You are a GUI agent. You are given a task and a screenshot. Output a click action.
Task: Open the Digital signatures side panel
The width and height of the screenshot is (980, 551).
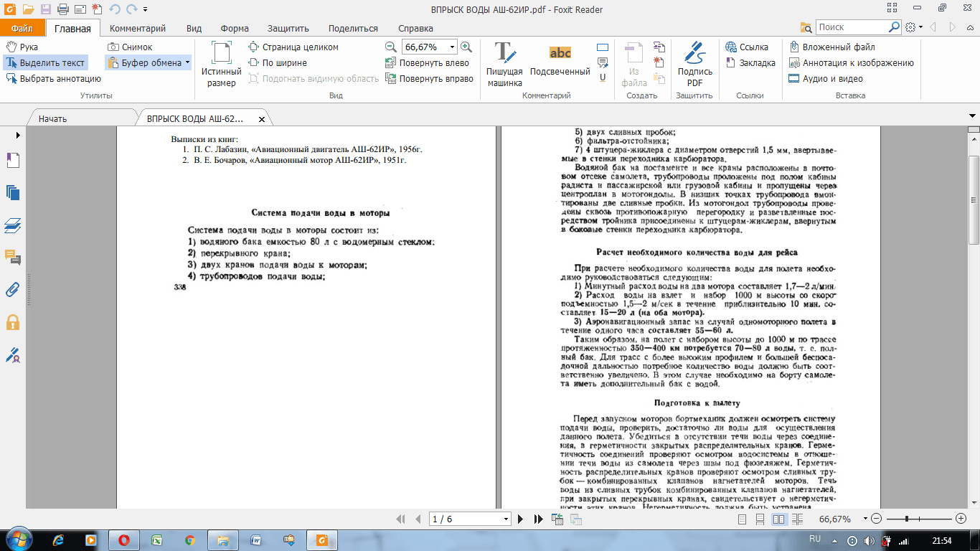[x=12, y=354]
